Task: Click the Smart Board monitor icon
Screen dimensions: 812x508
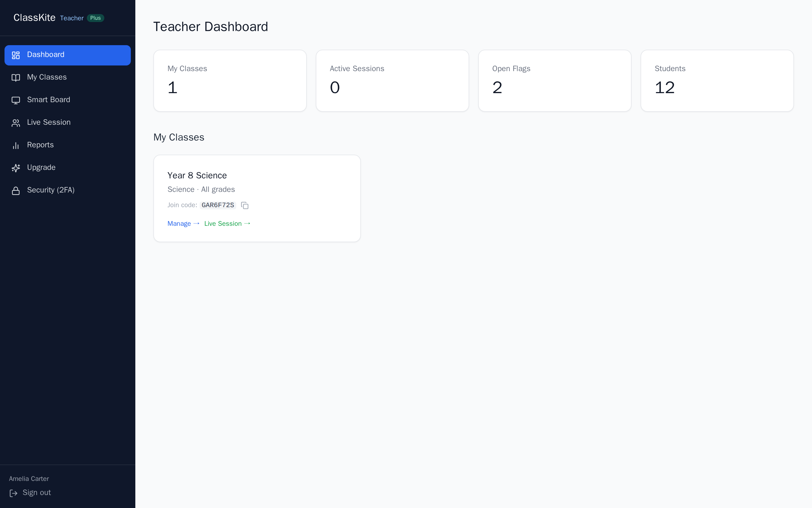Action: point(16,100)
